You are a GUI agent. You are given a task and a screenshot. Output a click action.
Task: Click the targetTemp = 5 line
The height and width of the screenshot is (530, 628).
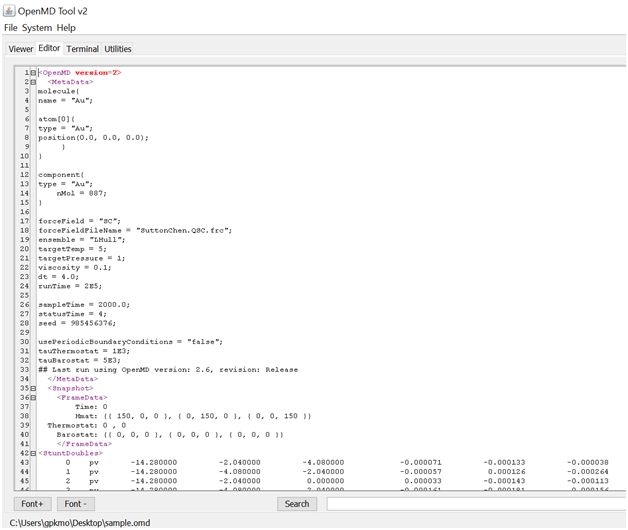pyautogui.click(x=72, y=249)
